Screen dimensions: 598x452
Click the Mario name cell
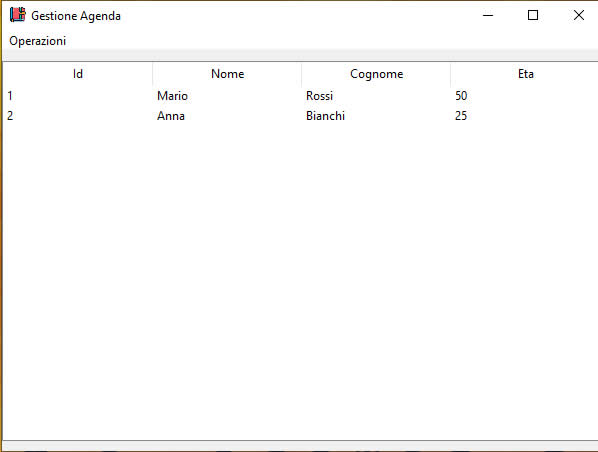172,96
